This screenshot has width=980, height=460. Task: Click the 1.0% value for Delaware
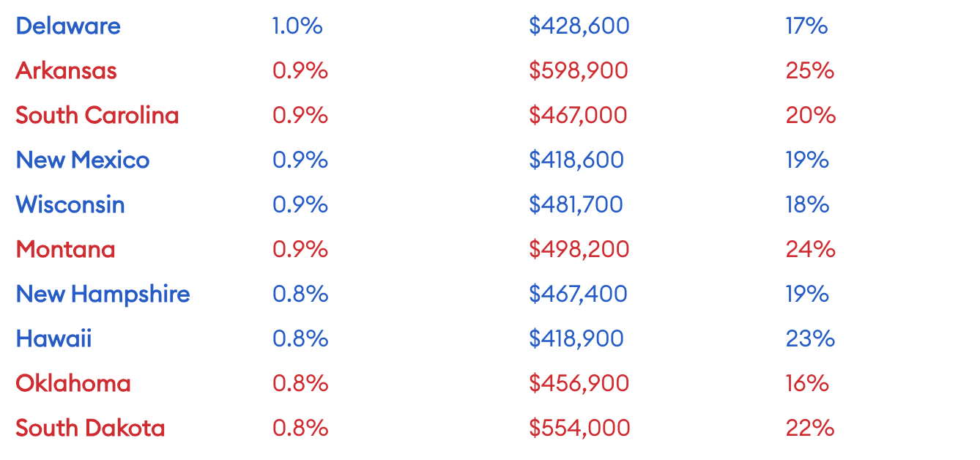(297, 26)
